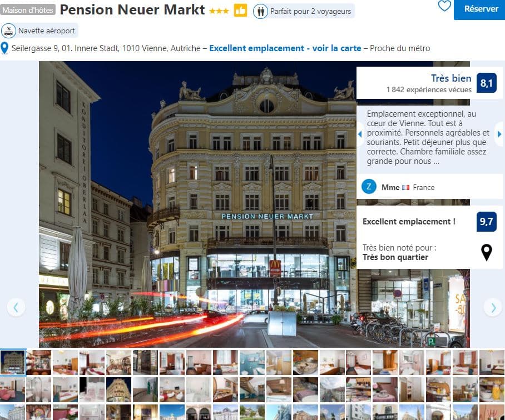Open Excellent emplacement - voir la carte link
Viewport: 505px width, 420px height.
[x=285, y=48]
